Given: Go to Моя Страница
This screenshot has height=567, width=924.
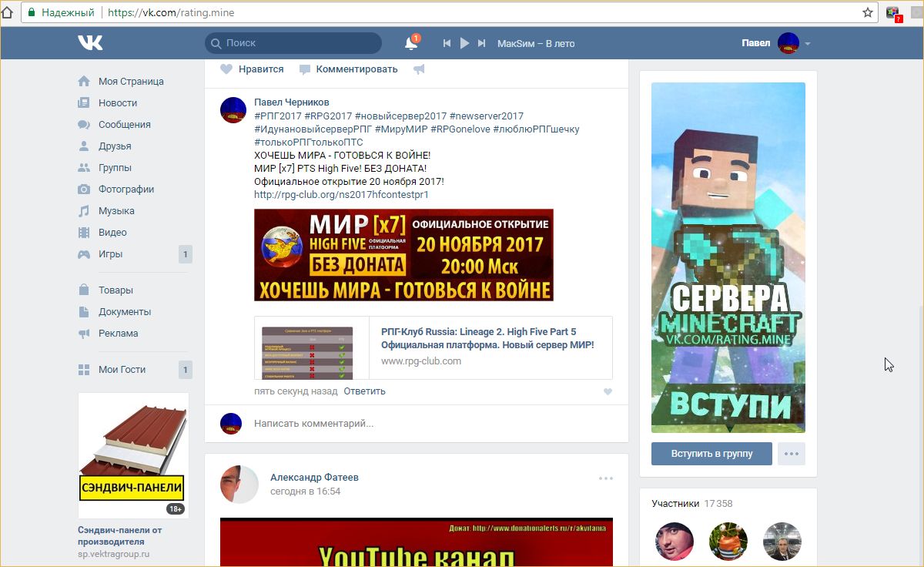Looking at the screenshot, I should pos(131,81).
